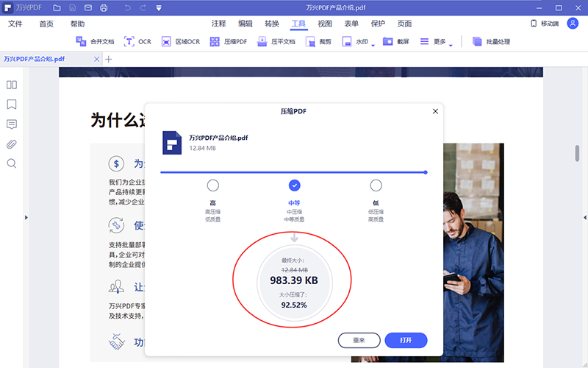The height and width of the screenshot is (368, 588).
Task: Expand the left sidebar arrow
Action: click(x=26, y=217)
